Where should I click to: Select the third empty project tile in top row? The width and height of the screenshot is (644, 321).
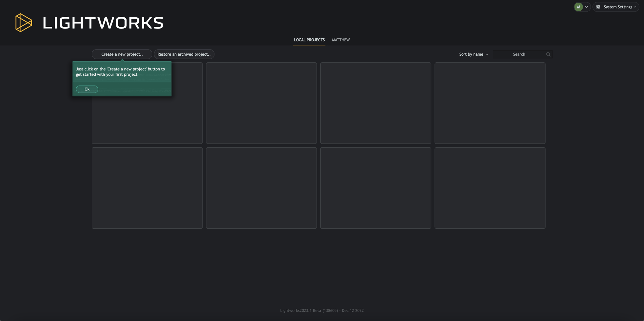[375, 103]
